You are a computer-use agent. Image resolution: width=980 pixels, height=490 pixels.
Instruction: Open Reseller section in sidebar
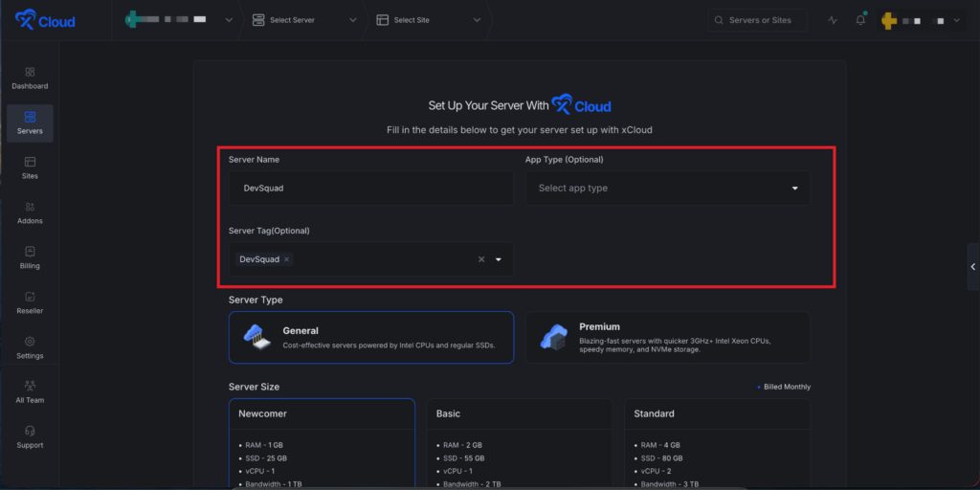pos(30,302)
